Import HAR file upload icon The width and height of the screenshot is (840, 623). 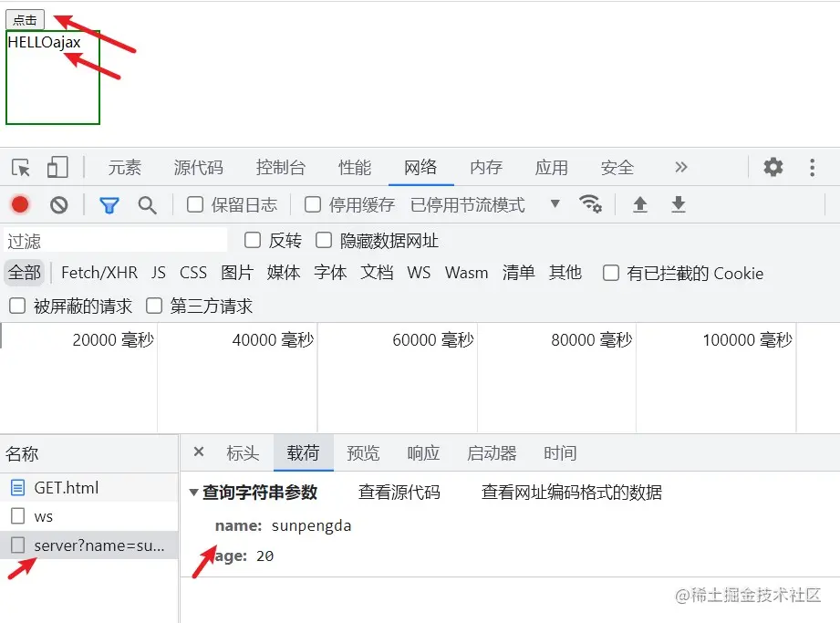coord(639,204)
